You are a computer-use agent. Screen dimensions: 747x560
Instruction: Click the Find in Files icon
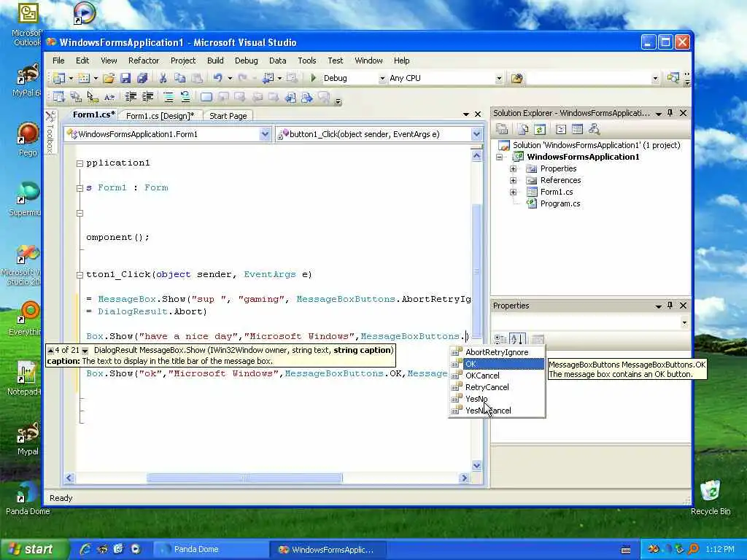[517, 78]
